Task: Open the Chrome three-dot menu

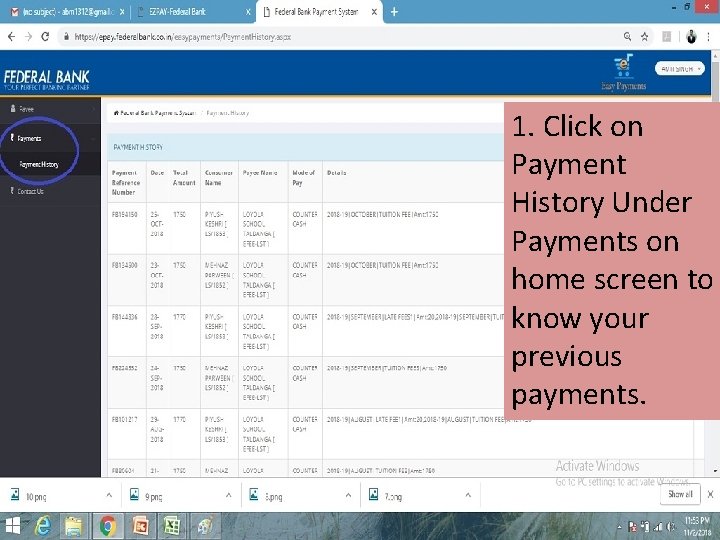Action: pyautogui.click(x=709, y=37)
